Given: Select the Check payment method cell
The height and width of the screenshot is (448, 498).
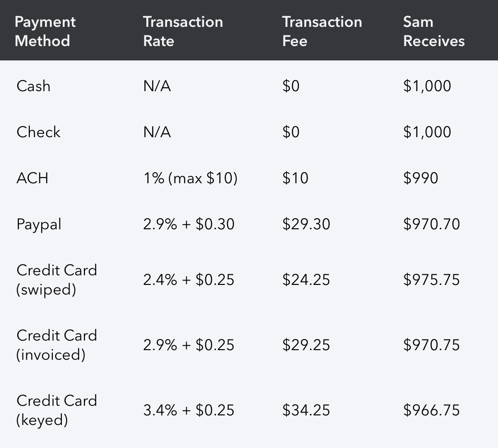Looking at the screenshot, I should [38, 132].
